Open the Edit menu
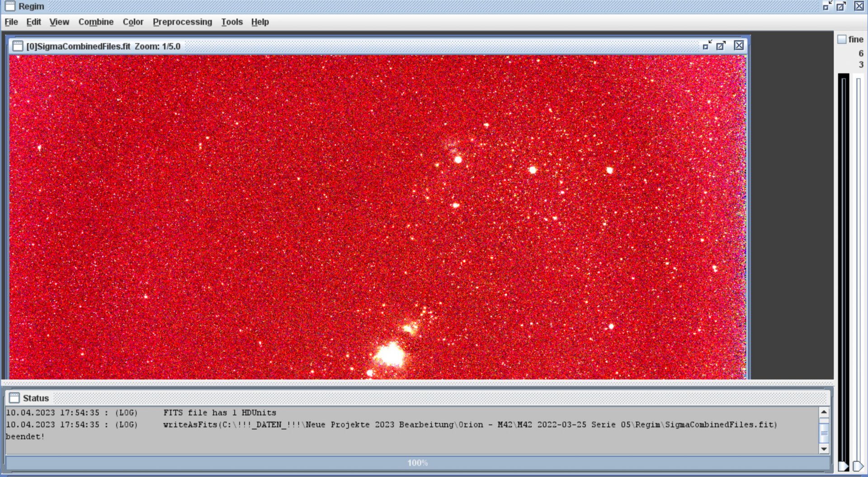Screen dimensions: 868x477 [x=33, y=22]
